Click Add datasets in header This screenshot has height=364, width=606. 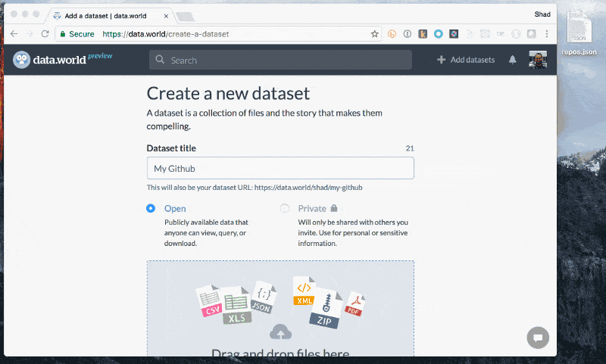coord(466,60)
